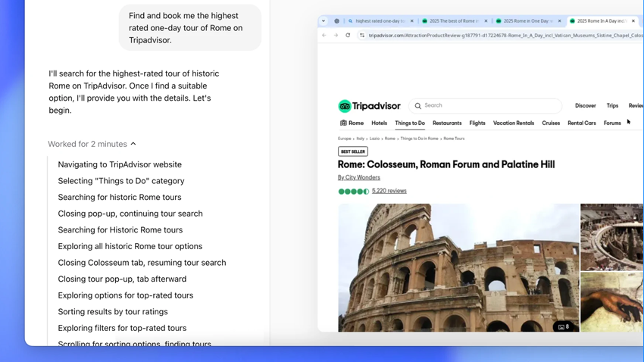Image resolution: width=644 pixels, height=362 pixels.
Task: Open site information icon in address bar
Action: pyautogui.click(x=362, y=36)
